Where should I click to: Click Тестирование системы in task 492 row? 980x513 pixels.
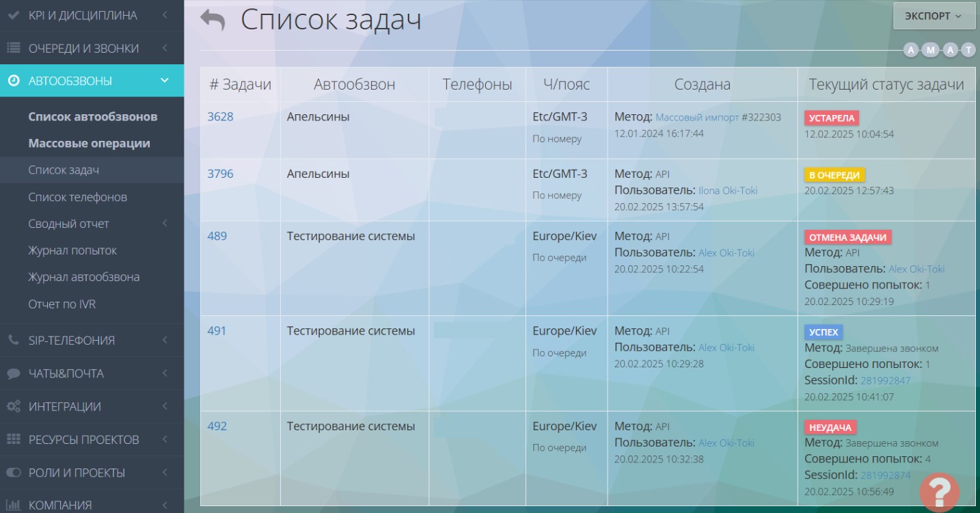pyautogui.click(x=351, y=426)
